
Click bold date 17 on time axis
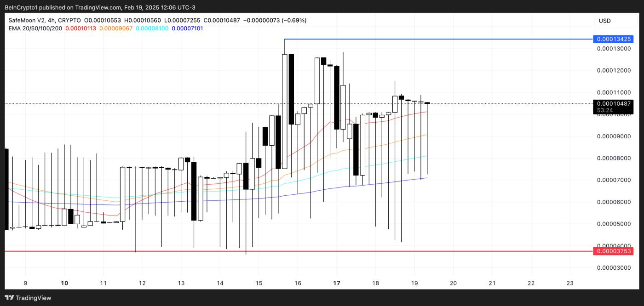point(337,283)
